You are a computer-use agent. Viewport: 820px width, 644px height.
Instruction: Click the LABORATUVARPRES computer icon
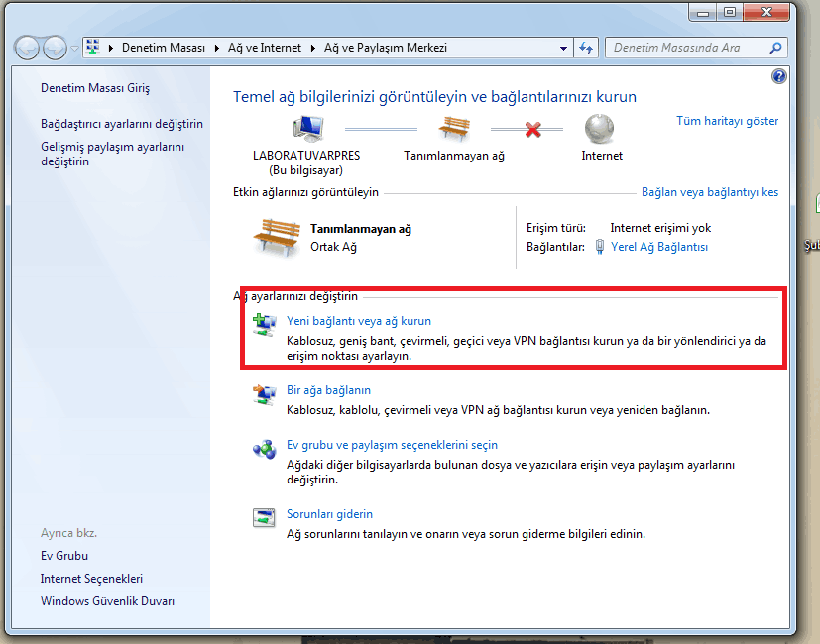coord(306,129)
